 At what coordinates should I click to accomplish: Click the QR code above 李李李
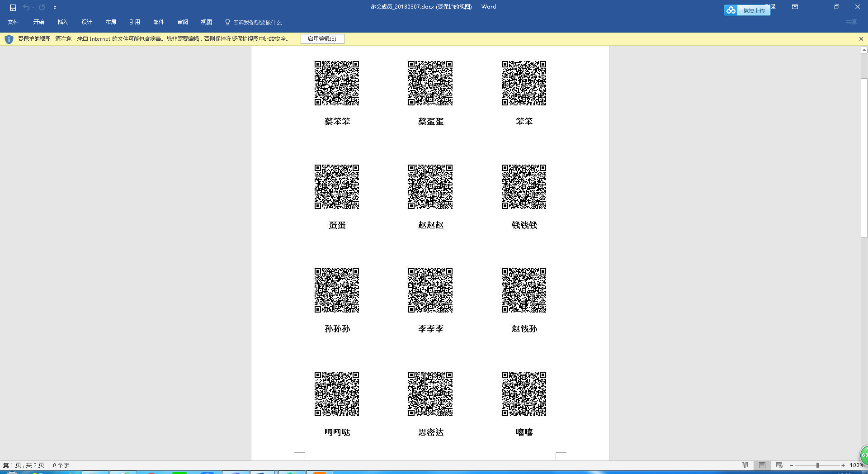430,290
